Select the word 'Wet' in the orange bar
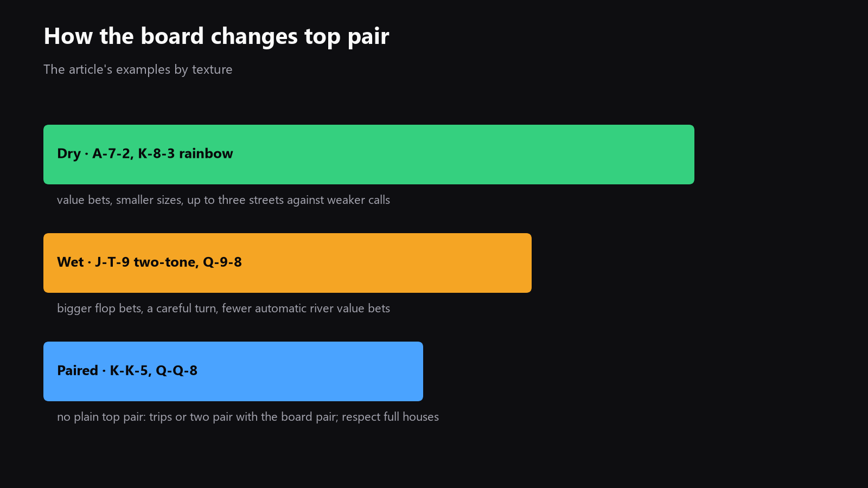868x488 pixels. click(71, 262)
